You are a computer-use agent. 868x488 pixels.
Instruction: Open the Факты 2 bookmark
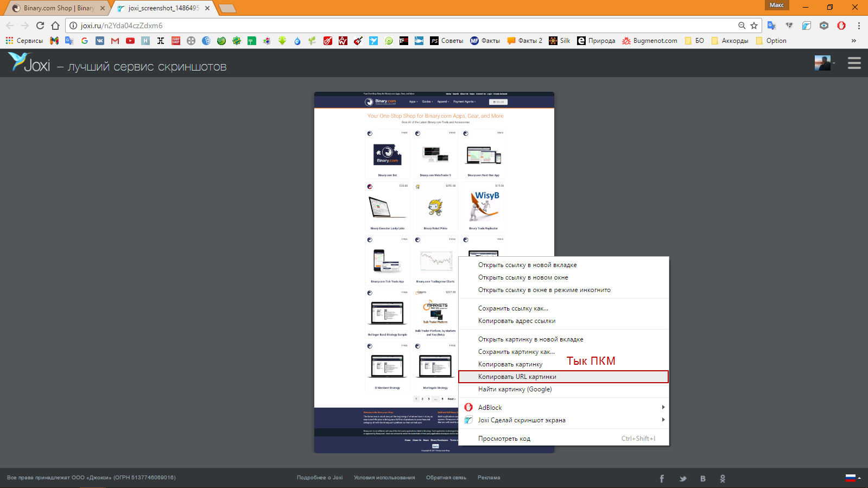point(525,41)
